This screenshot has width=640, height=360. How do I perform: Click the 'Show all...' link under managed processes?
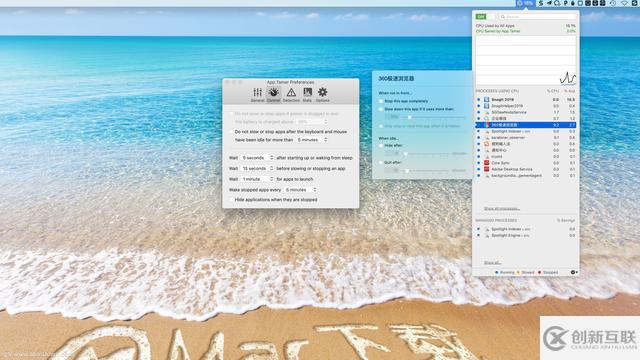pyautogui.click(x=492, y=262)
